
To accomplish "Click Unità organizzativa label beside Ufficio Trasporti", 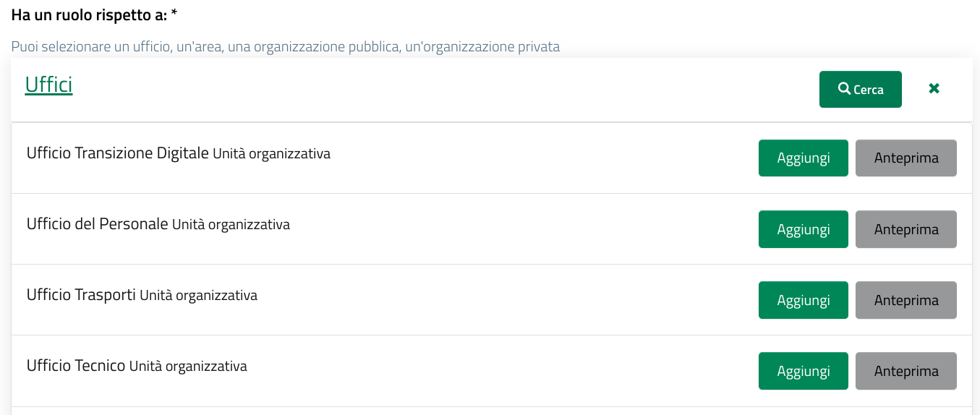I will click(198, 296).
